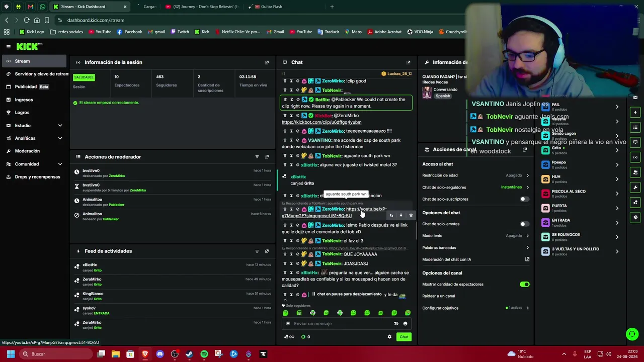Expand the PISCOLA AL SECO reward
Viewport: 644px width, 362px height.
point(617,194)
